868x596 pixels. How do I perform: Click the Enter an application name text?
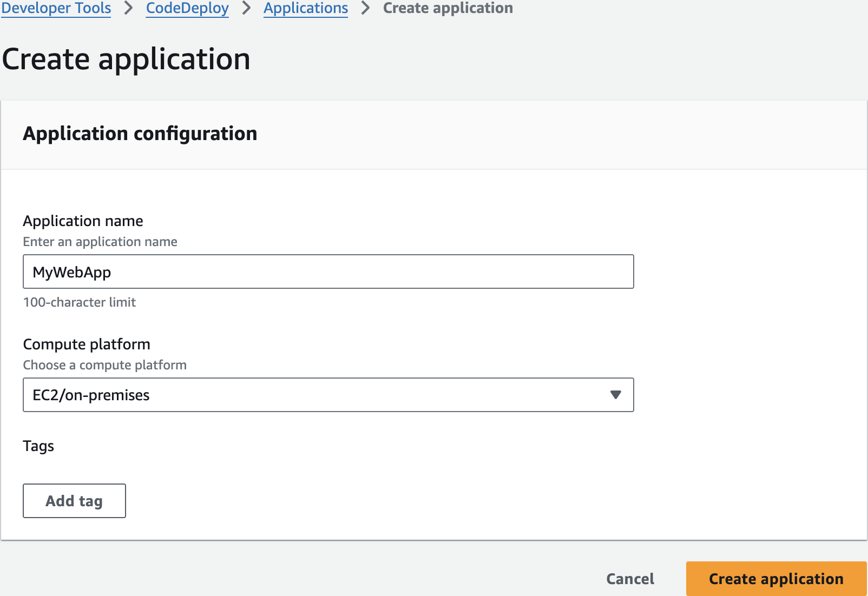[x=100, y=242]
